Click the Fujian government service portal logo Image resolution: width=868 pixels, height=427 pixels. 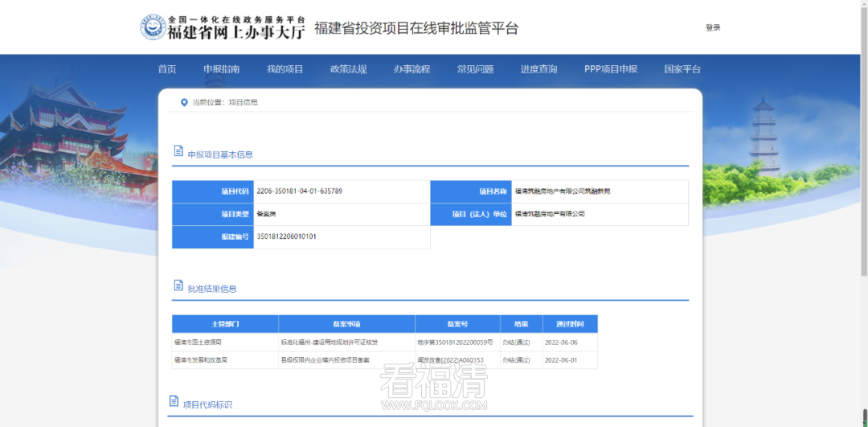tap(223, 27)
